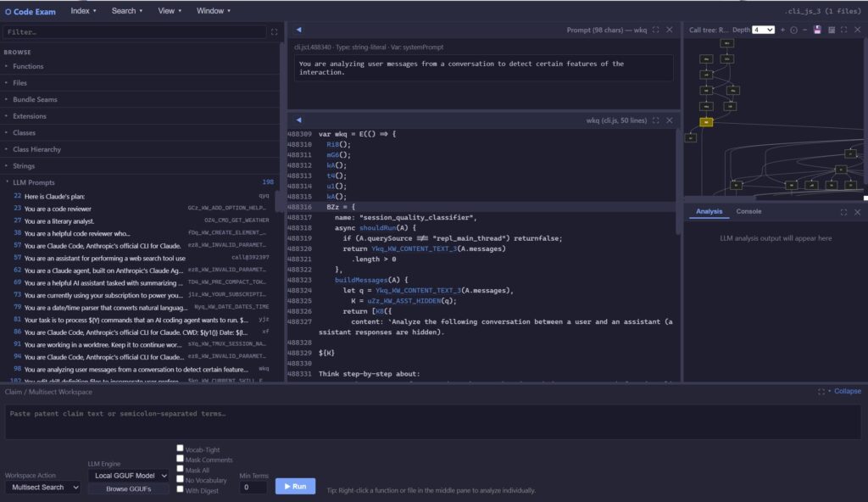Click the Run button
The image size is (868, 502).
(295, 487)
